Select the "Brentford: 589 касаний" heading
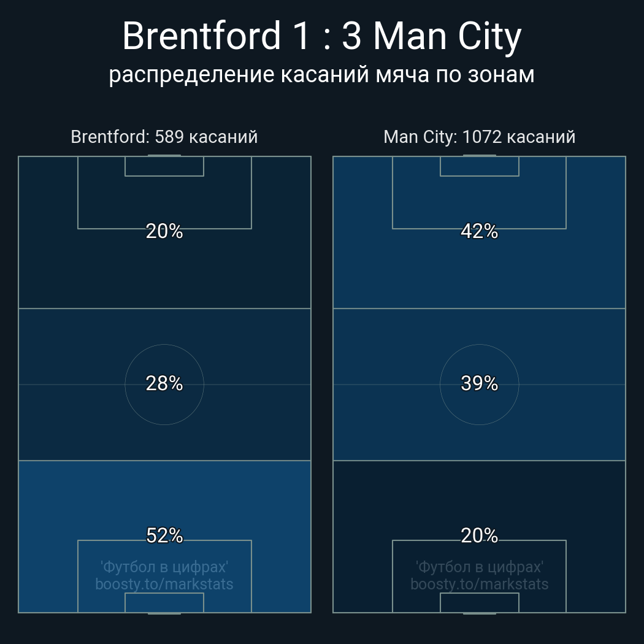The height and width of the screenshot is (644, 644). [164, 137]
